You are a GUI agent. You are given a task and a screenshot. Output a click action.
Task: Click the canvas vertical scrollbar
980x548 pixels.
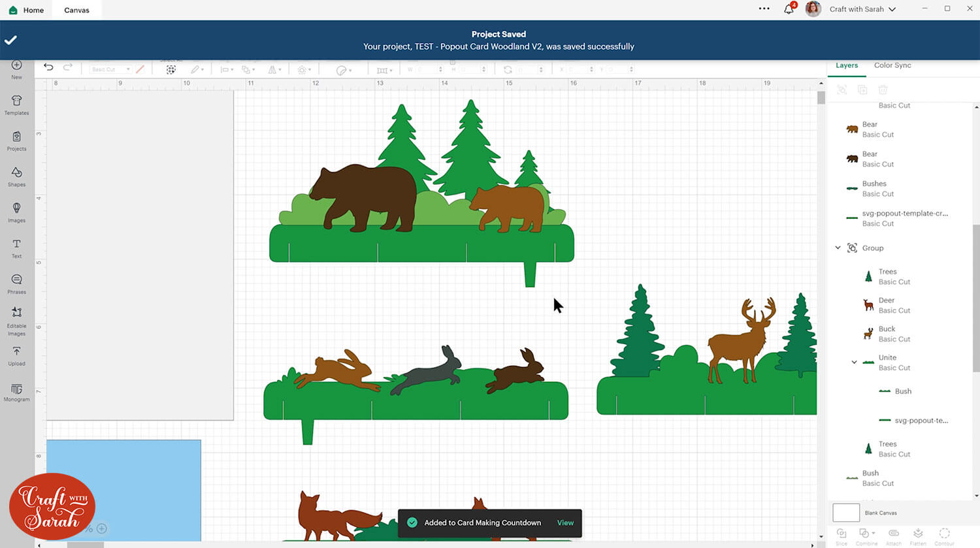(821, 98)
